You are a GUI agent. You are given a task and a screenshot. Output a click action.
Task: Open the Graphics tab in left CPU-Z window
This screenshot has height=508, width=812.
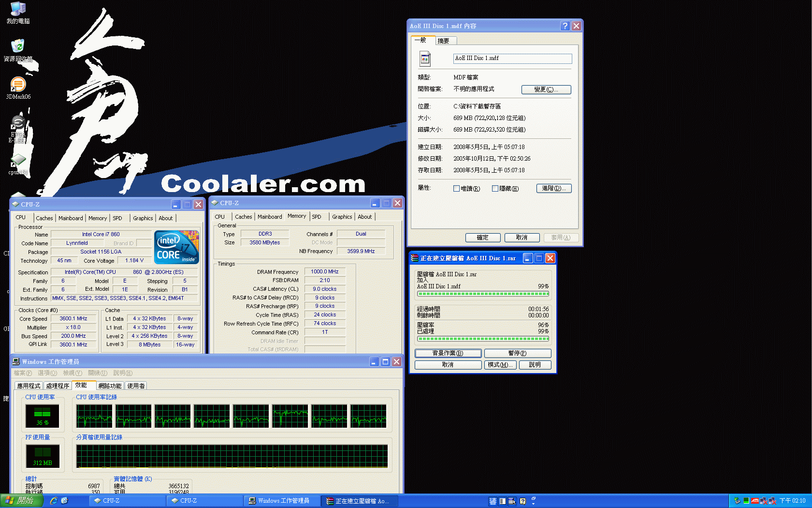click(143, 218)
